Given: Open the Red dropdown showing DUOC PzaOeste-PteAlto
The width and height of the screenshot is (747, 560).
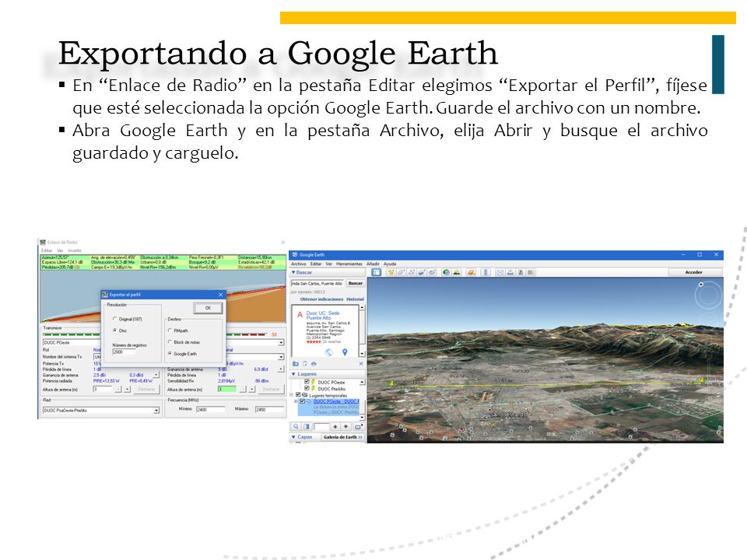Looking at the screenshot, I should click(156, 410).
